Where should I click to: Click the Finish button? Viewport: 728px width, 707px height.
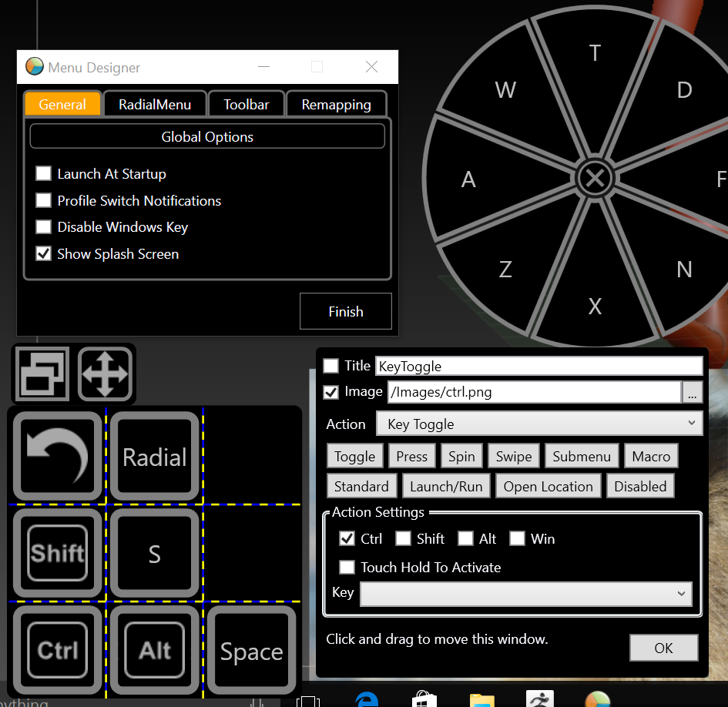tap(345, 312)
